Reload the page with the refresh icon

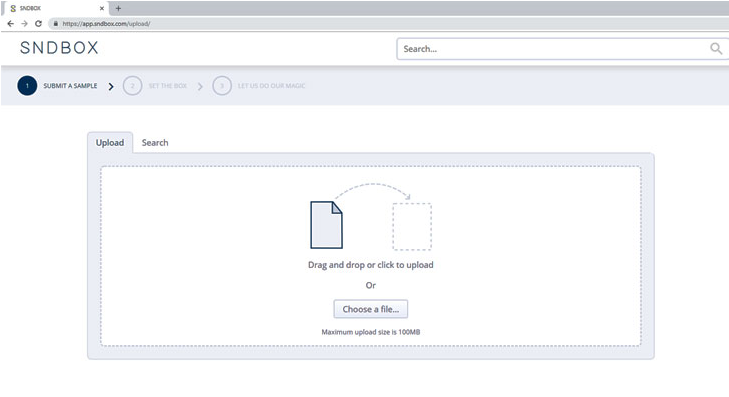coord(39,24)
